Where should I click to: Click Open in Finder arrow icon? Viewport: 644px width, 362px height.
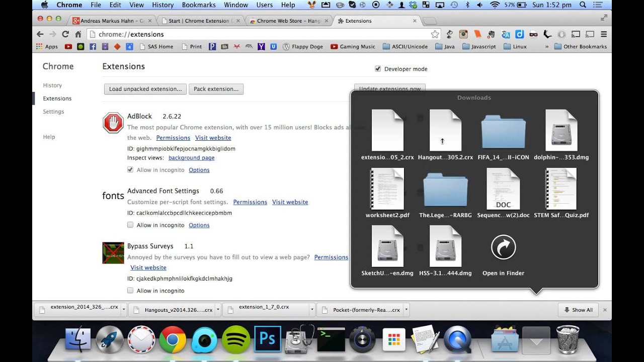pyautogui.click(x=503, y=247)
